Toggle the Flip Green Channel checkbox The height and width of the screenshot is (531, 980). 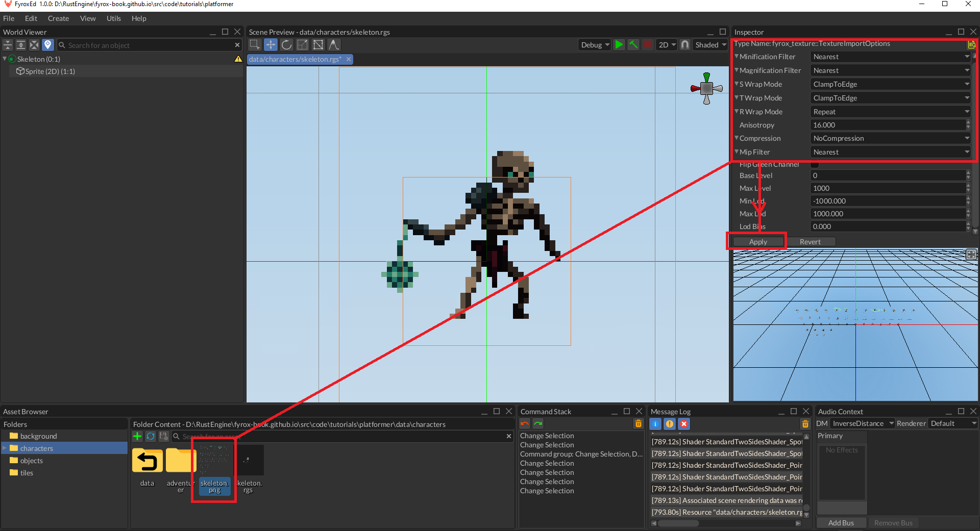coord(815,164)
